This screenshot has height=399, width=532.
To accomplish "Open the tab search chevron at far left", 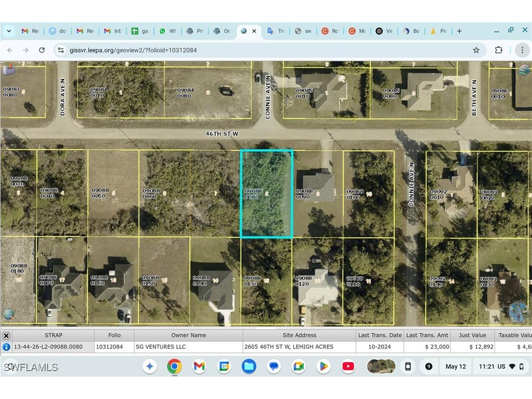I will point(9,31).
